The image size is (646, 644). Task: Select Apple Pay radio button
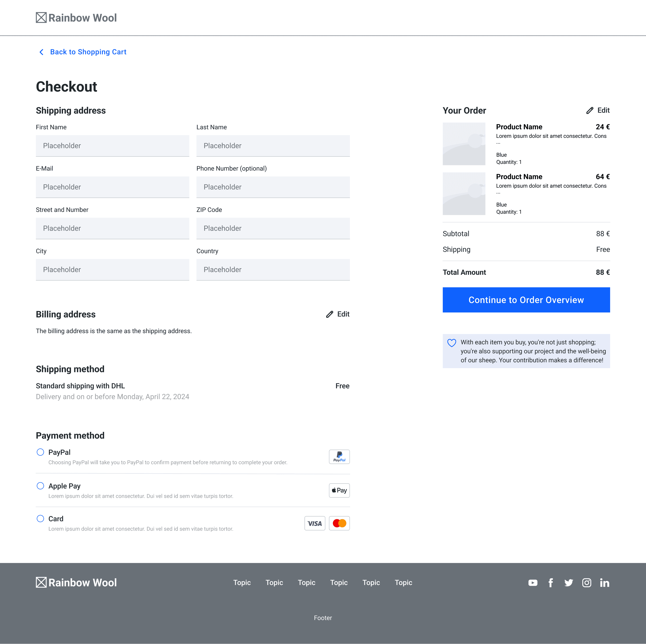[x=40, y=486]
